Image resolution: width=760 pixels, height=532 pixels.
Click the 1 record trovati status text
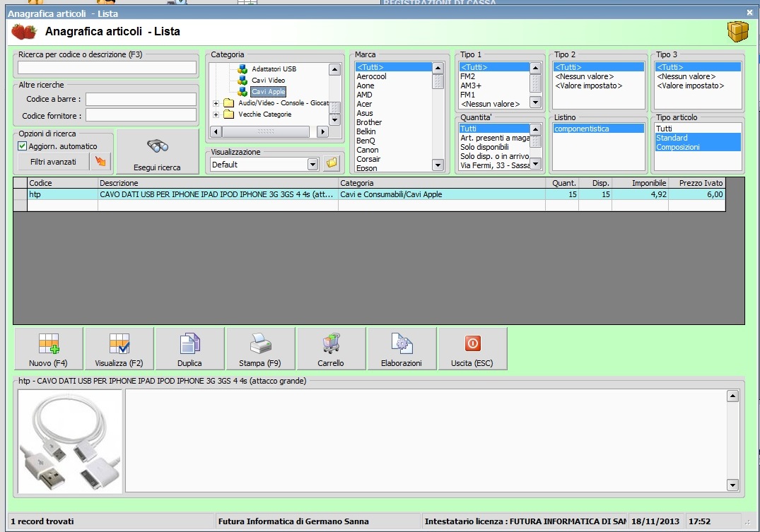[42, 521]
